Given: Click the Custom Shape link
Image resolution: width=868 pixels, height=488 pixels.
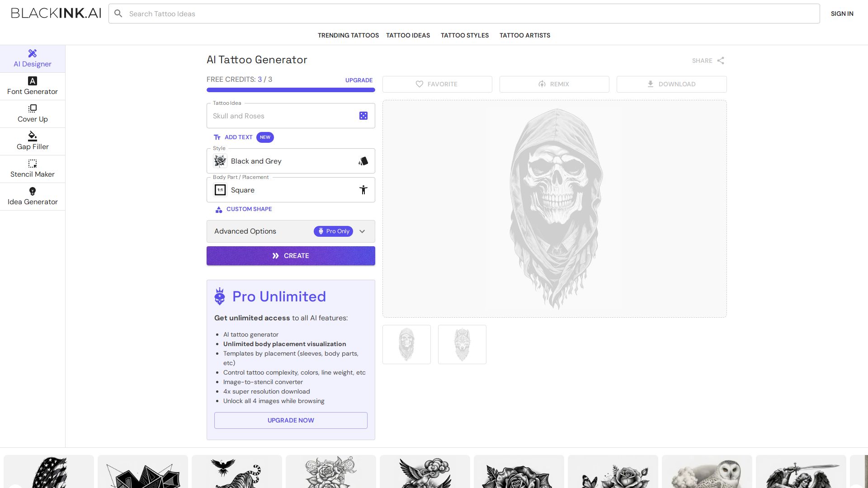Looking at the screenshot, I should 249,209.
